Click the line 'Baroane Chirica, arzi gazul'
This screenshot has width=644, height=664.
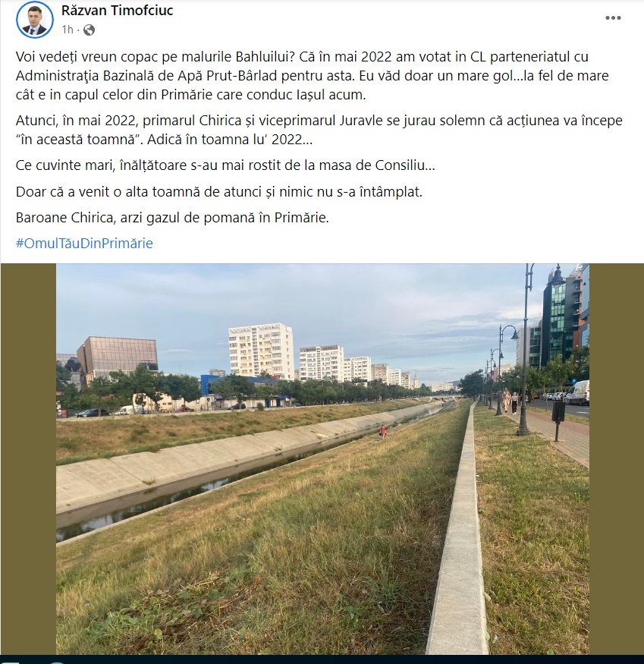[172, 218]
